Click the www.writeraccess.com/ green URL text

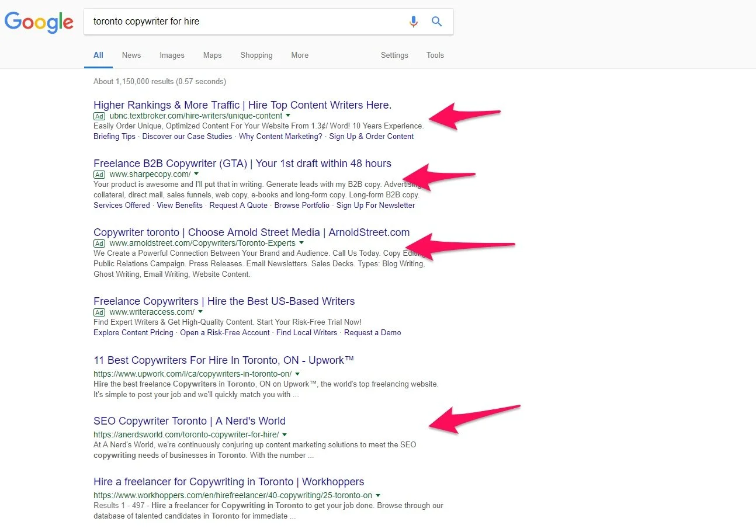[x=152, y=312]
